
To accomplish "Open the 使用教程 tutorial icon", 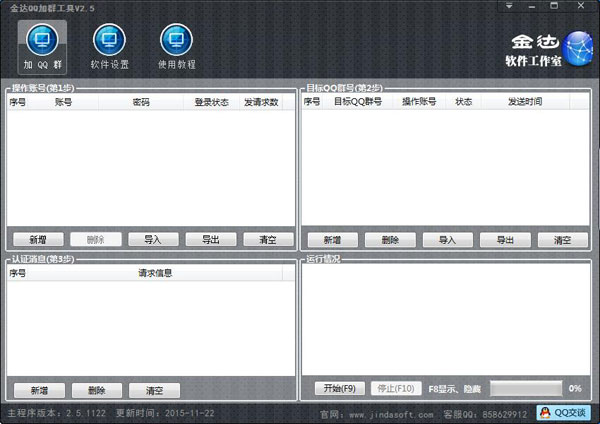I will 176,47.
